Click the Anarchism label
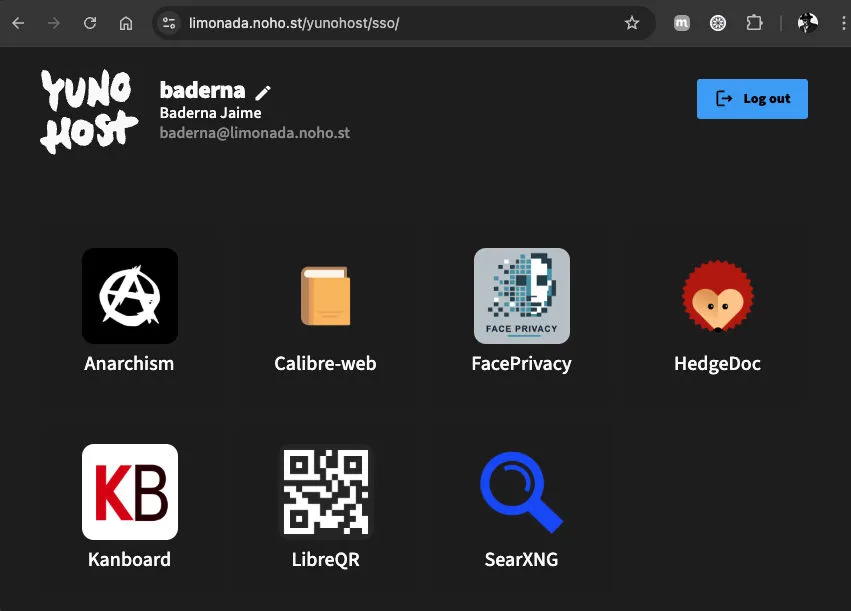 [129, 364]
